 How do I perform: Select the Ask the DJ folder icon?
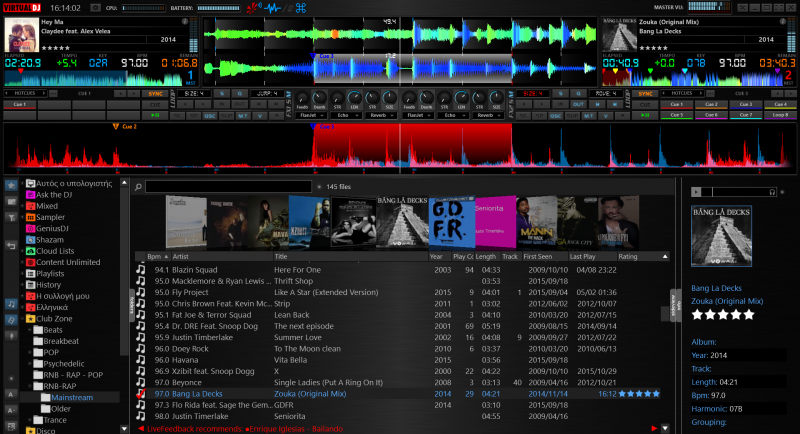pyautogui.click(x=30, y=195)
